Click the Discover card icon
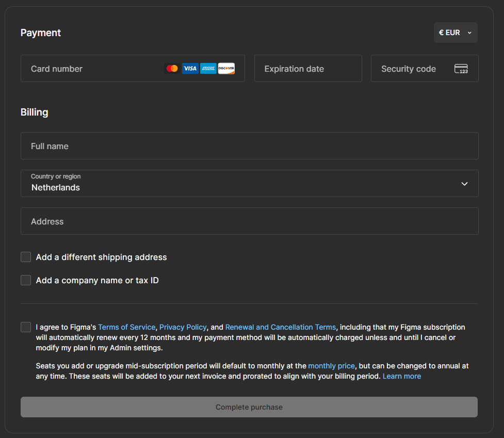The width and height of the screenshot is (504, 438). (x=226, y=69)
